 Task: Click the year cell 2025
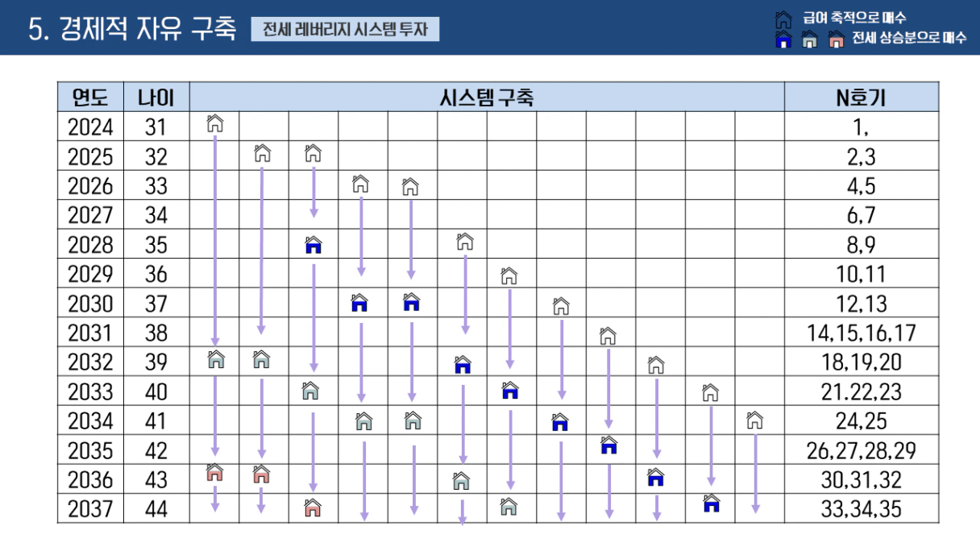coord(90,156)
